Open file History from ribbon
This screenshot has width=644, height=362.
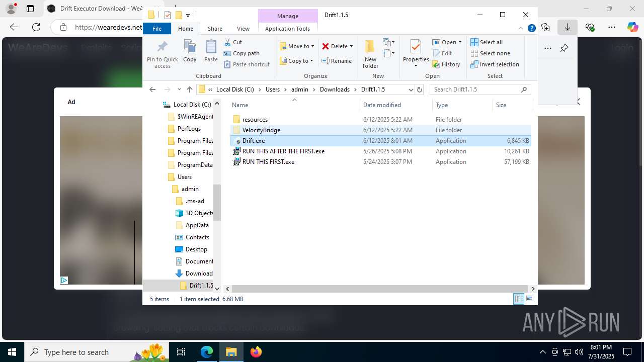pyautogui.click(x=446, y=64)
